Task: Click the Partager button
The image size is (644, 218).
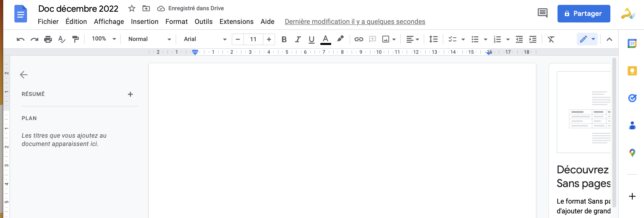Action: click(584, 13)
